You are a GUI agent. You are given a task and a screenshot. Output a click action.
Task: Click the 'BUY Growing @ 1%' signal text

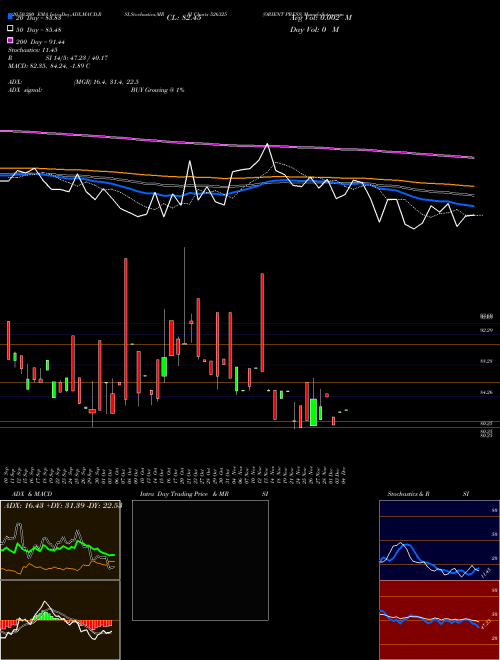tap(157, 90)
